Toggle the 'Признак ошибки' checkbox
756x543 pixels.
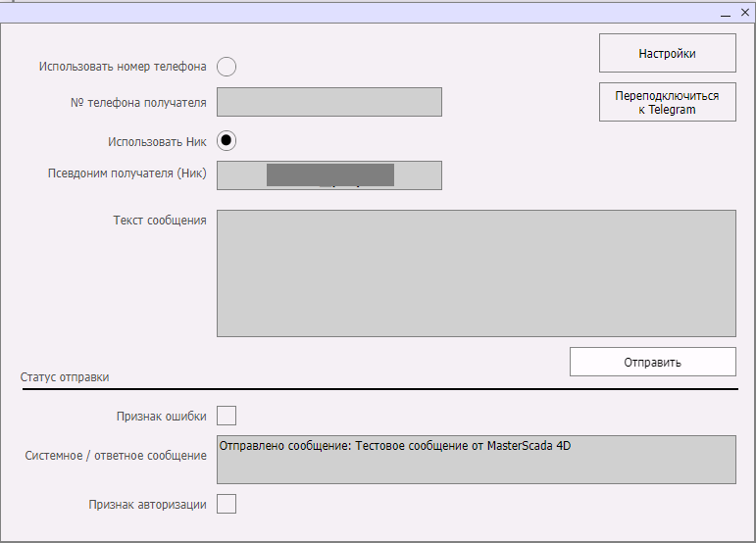point(227,416)
